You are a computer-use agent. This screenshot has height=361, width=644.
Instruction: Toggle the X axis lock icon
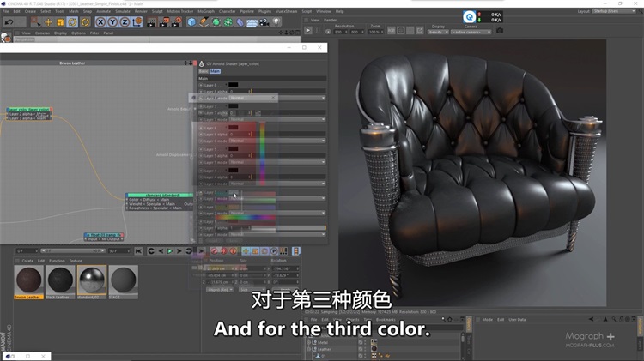101,21
